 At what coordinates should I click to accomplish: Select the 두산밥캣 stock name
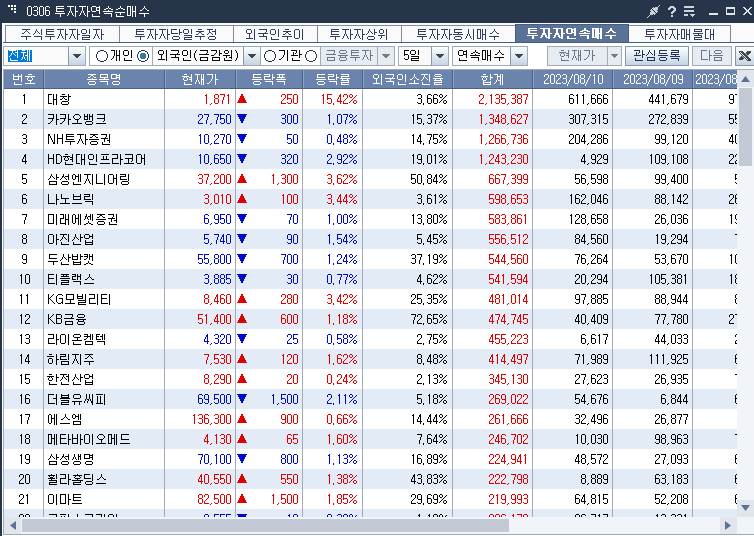pyautogui.click(x=71, y=259)
